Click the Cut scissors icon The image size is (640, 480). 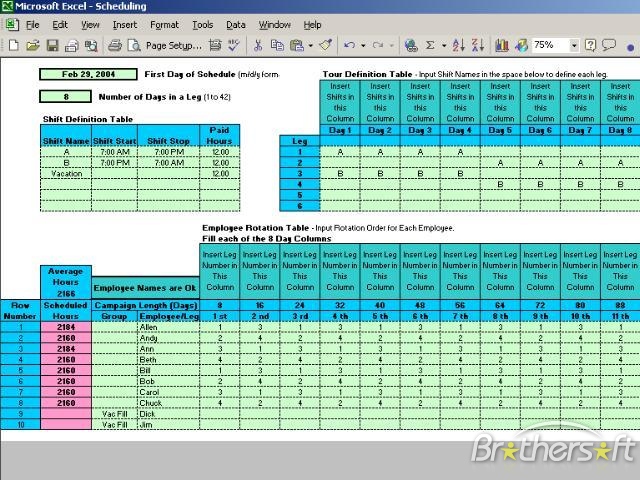(x=257, y=45)
